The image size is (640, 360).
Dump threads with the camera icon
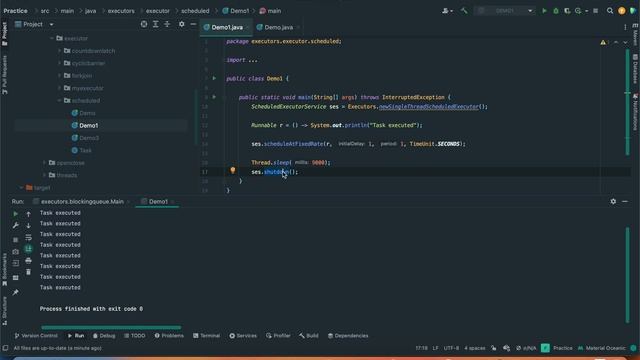[x=16, y=252]
